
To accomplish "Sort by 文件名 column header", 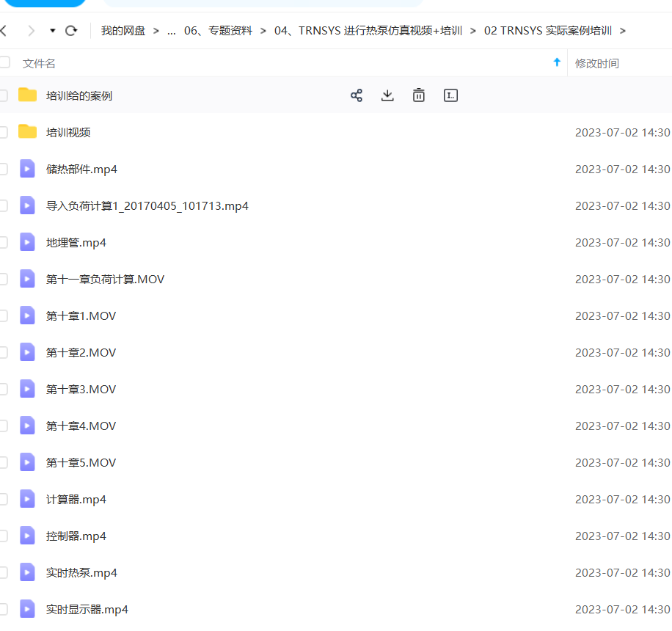I will [x=39, y=63].
